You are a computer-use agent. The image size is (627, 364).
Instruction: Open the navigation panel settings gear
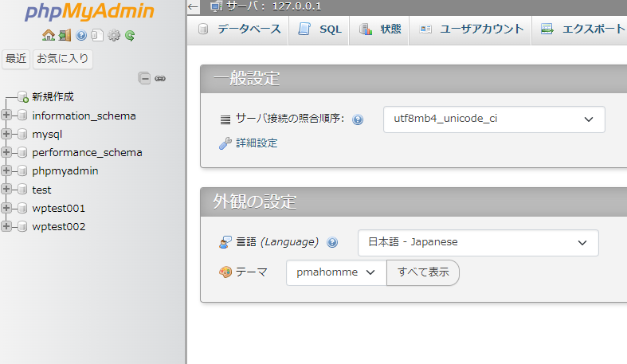(x=114, y=35)
